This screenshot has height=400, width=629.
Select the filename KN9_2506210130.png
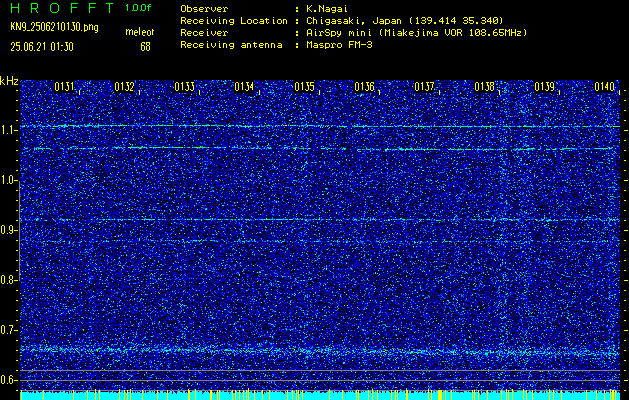(54, 27)
